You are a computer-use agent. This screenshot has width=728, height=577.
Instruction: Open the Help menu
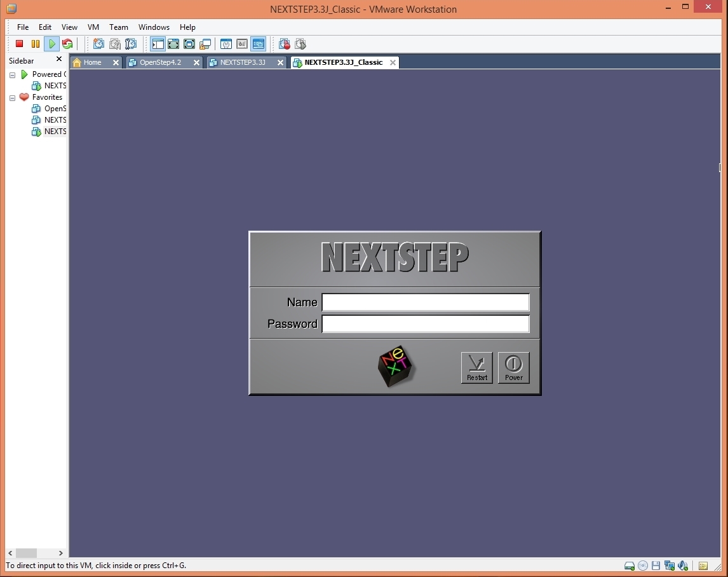click(187, 27)
